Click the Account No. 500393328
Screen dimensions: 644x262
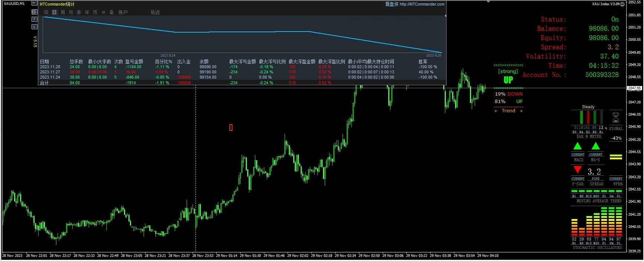click(x=602, y=75)
